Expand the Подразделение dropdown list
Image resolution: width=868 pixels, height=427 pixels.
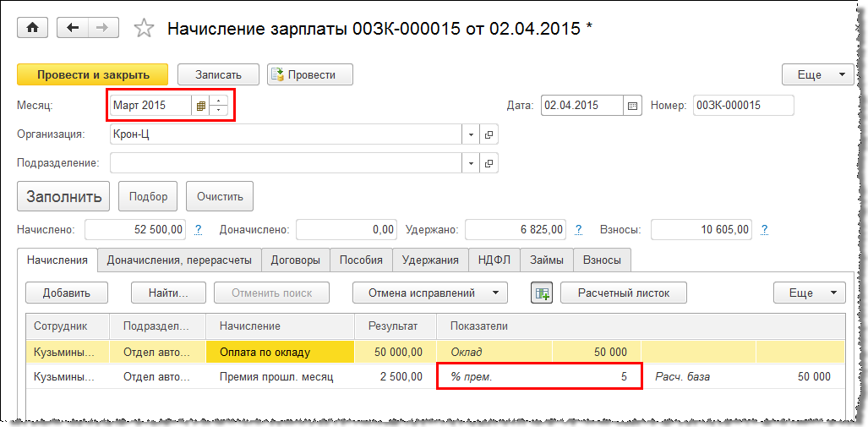[471, 162]
